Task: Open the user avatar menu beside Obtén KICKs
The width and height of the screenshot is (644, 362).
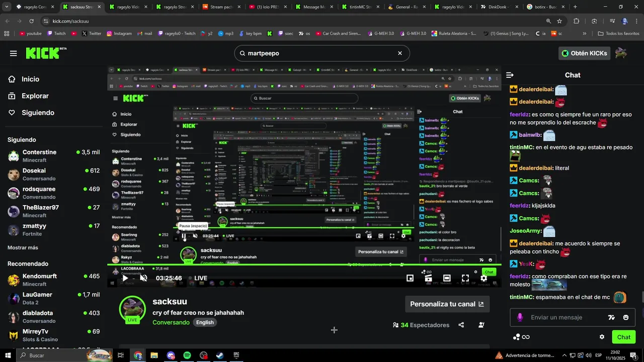Action: coord(621,53)
